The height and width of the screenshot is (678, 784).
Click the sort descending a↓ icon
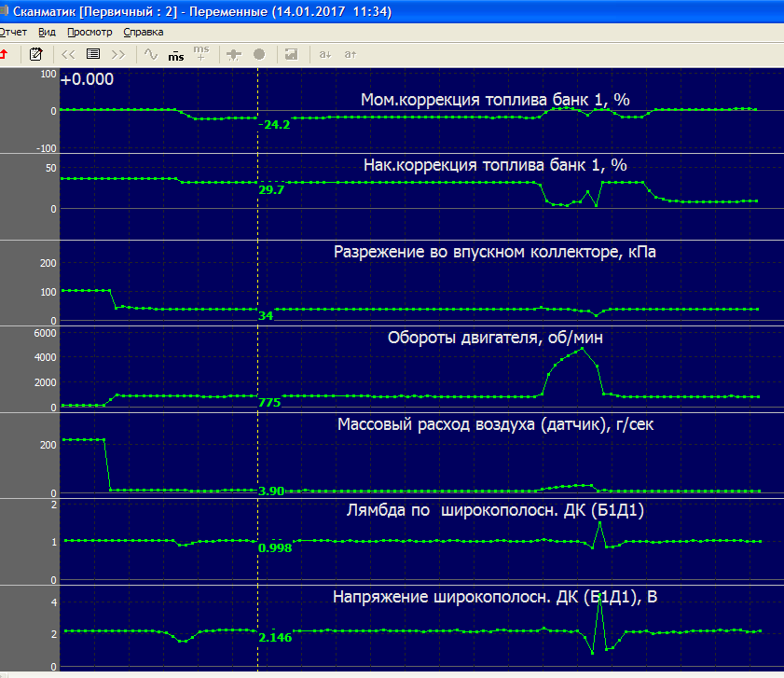point(325,54)
